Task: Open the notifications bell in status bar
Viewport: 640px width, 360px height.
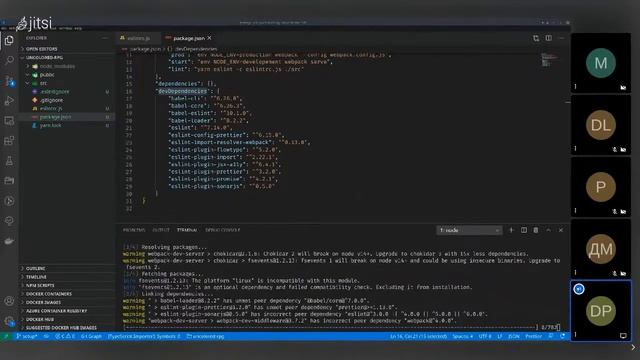Action: coord(563,337)
